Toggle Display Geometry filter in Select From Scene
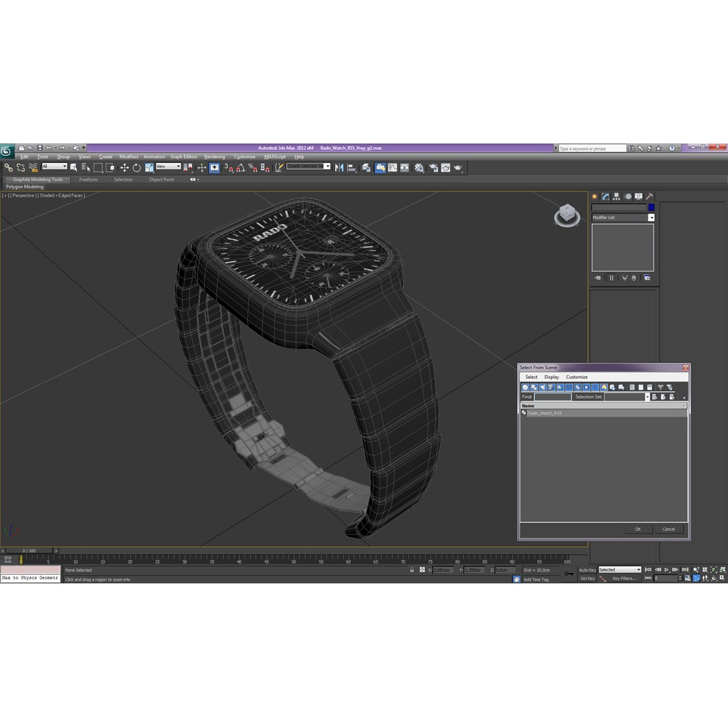 (525, 387)
